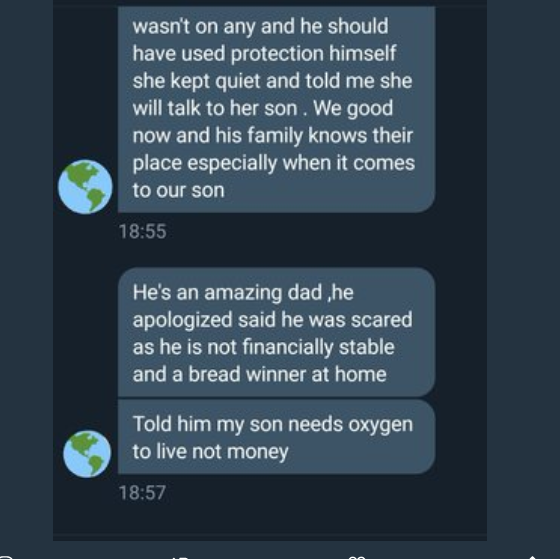Click the lower globe avatar beside 'Told him'

click(87, 454)
